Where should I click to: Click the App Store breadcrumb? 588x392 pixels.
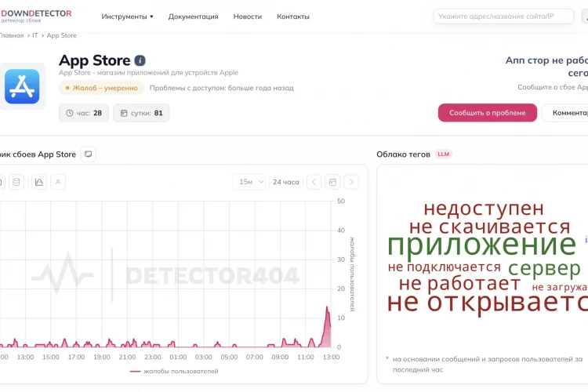pos(61,35)
